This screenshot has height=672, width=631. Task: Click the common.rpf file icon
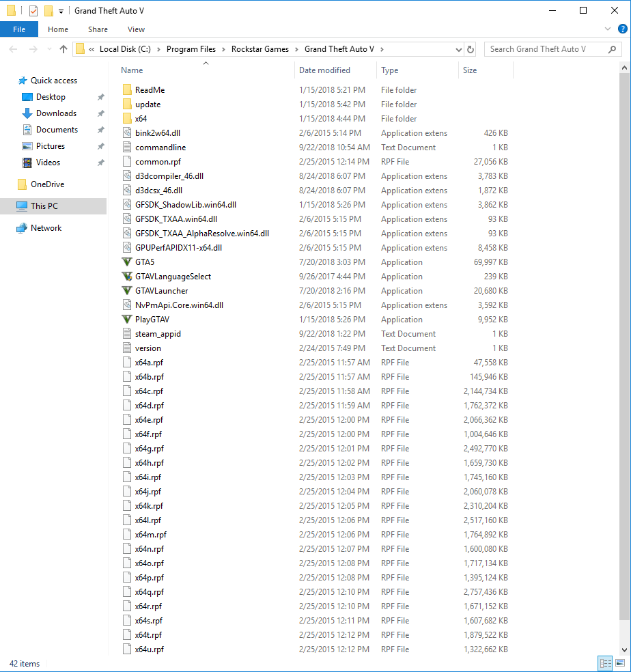pos(127,162)
